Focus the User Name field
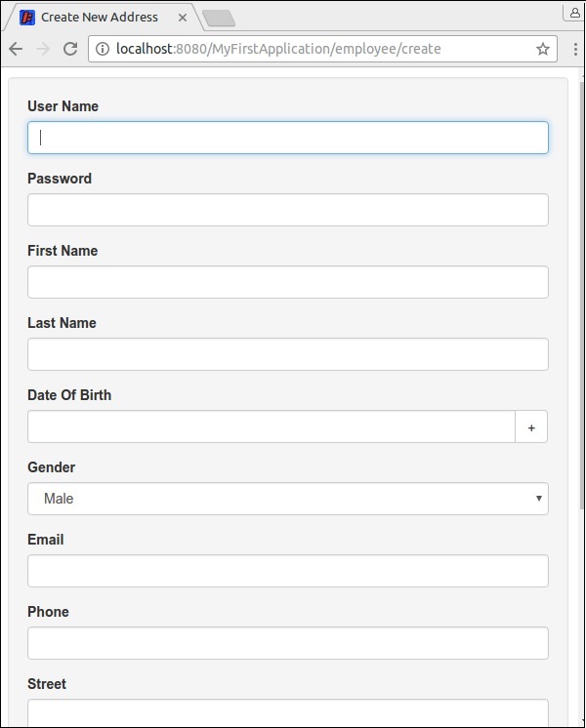The height and width of the screenshot is (728, 586). (x=288, y=138)
